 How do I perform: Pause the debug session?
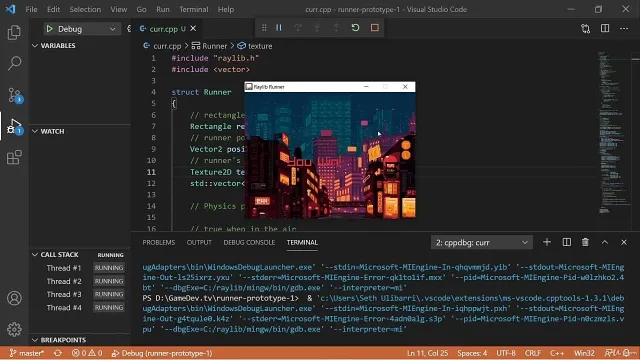click(279, 28)
